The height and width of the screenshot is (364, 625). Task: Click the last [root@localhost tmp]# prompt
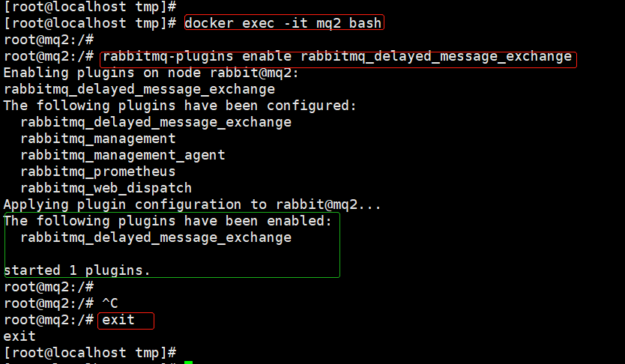point(90,353)
